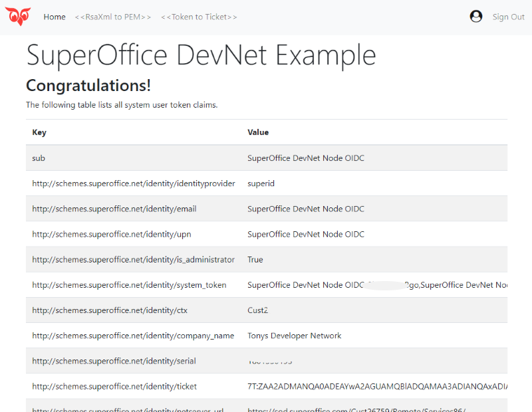The image size is (532, 412).
Task: Select the Tonys Developer Network value
Action: [295, 336]
